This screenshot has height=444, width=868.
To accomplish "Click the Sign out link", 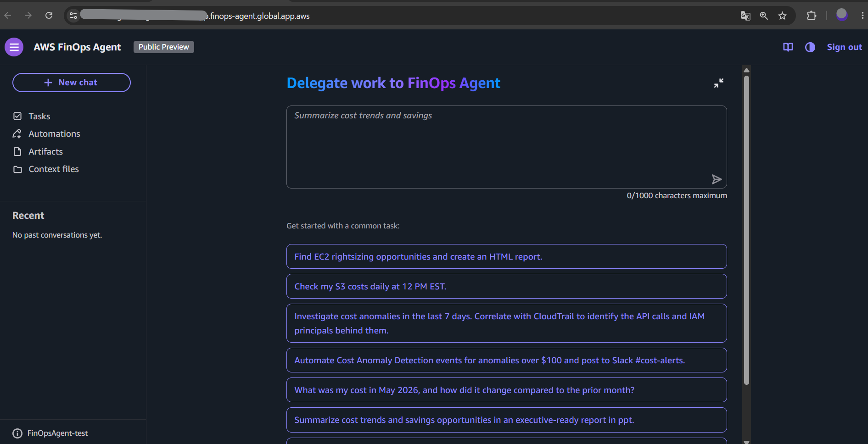I will pyautogui.click(x=844, y=47).
